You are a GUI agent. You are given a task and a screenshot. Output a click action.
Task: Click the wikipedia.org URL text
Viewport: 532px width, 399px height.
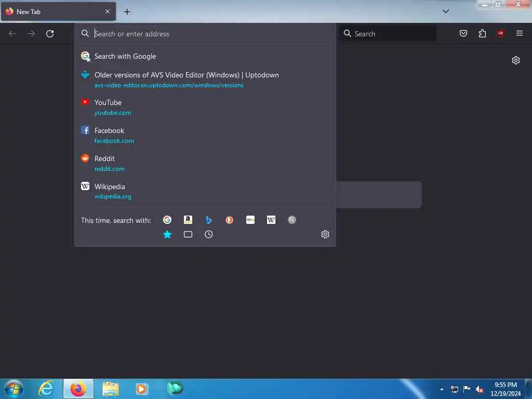point(113,196)
